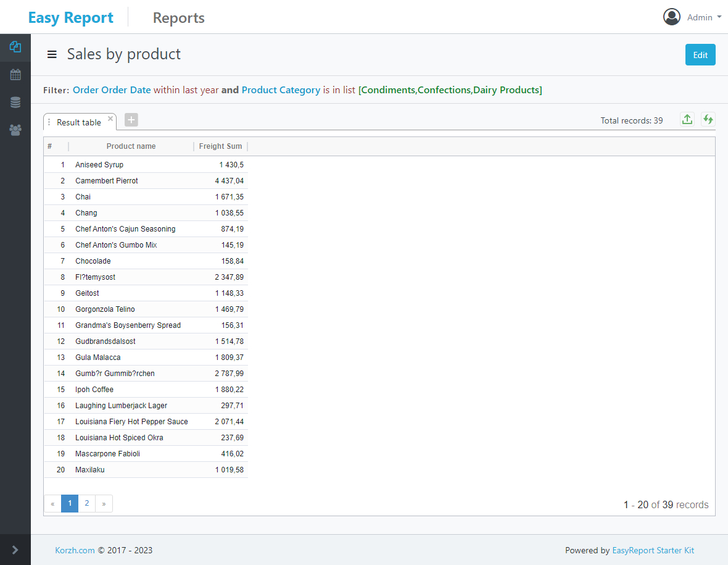Open the database icon in the sidebar
Screen dimensions: 728x565
pos(15,102)
